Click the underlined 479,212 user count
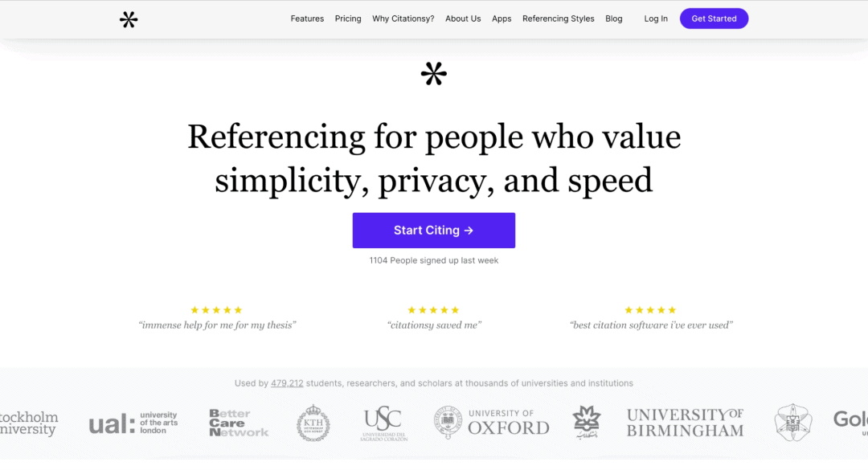Image resolution: width=868 pixels, height=470 pixels. [287, 383]
